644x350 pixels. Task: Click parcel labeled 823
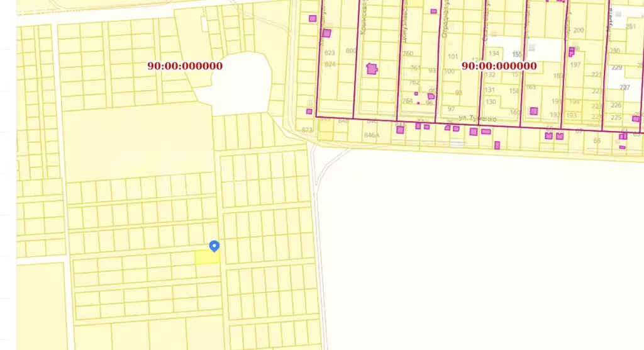(330, 54)
